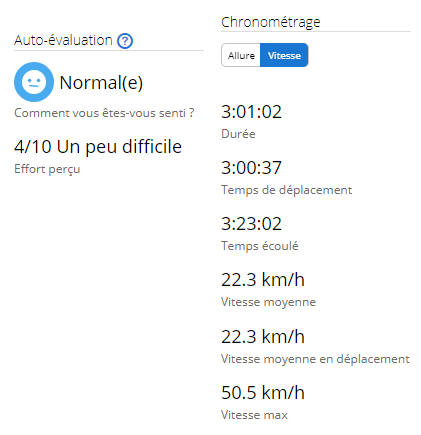Image resolution: width=421 pixels, height=435 pixels.
Task: Click the Vitesse max label
Action: click(254, 415)
